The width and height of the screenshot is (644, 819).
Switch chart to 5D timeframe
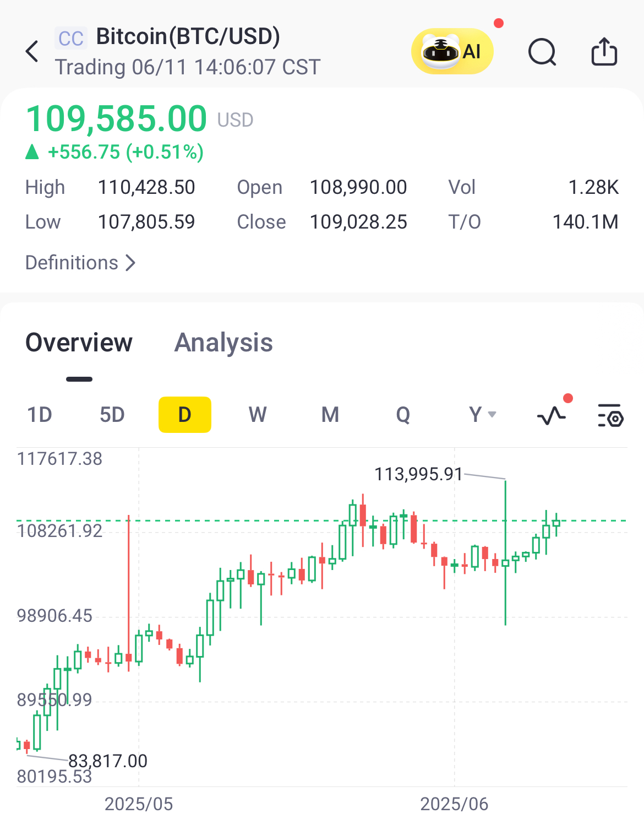coord(112,414)
